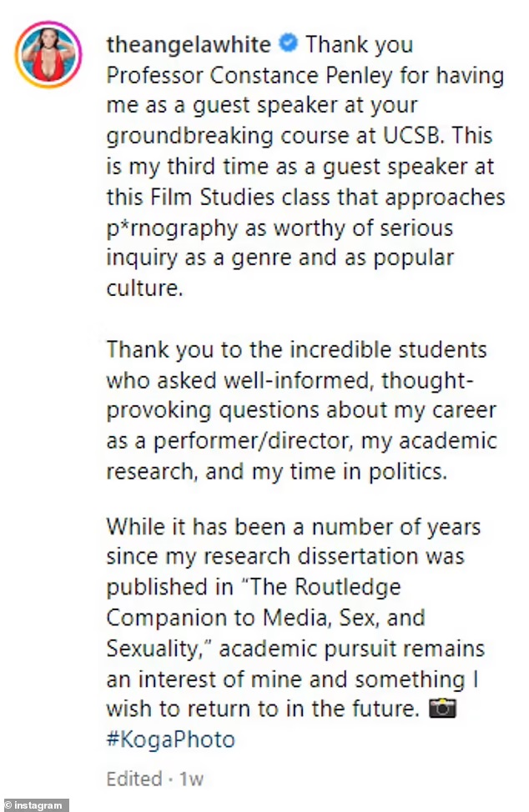Open the #KogaPhoto hashtag
This screenshot has width=529, height=812.
[171, 739]
